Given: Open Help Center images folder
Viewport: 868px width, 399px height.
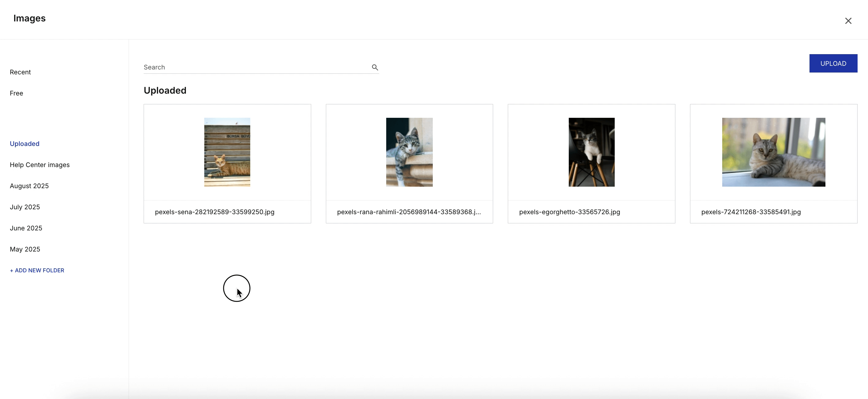Looking at the screenshot, I should (40, 165).
